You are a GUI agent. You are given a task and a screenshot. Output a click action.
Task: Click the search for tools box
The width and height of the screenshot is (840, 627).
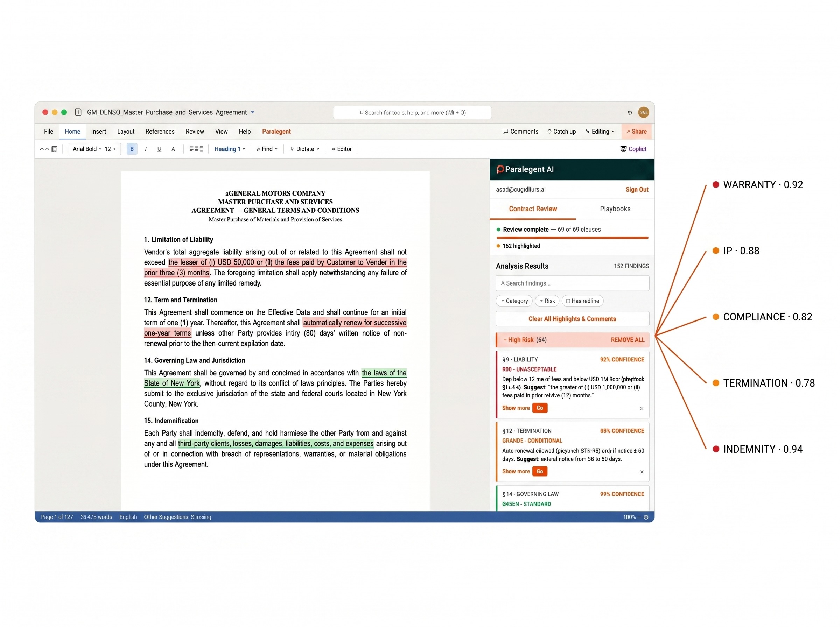412,112
